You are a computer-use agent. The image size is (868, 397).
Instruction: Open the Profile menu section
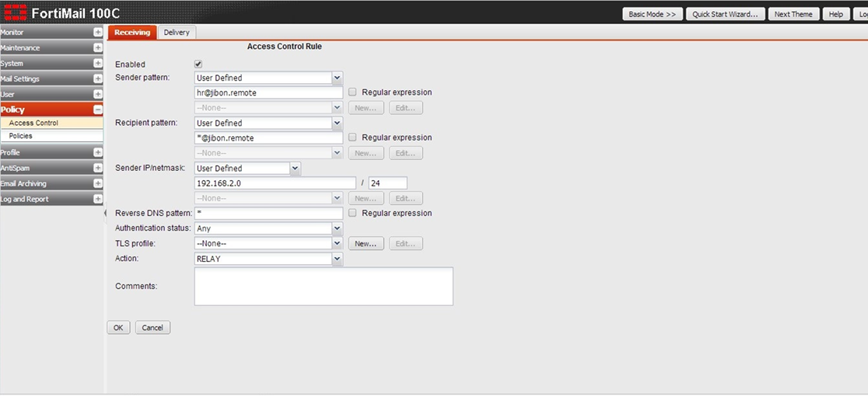point(51,152)
